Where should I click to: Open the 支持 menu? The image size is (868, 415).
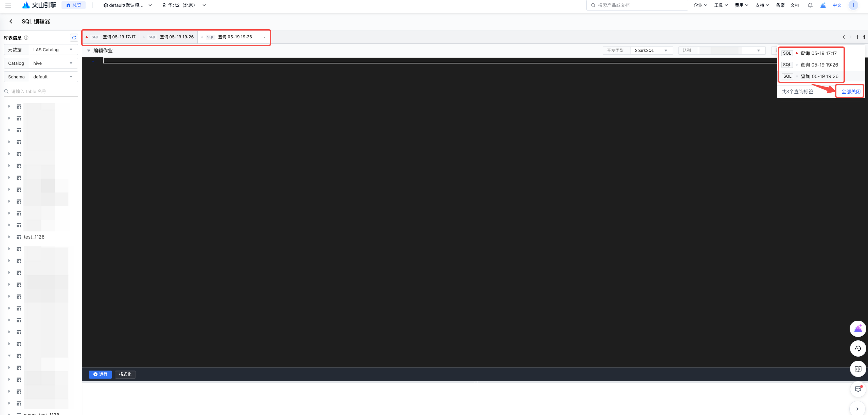click(762, 5)
